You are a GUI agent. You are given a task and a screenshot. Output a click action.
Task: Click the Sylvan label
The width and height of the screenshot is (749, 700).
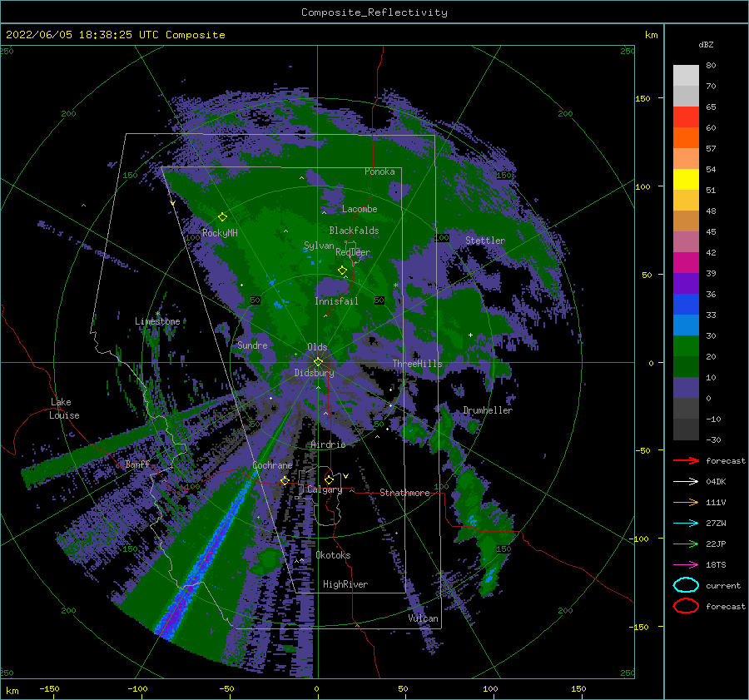tap(319, 246)
